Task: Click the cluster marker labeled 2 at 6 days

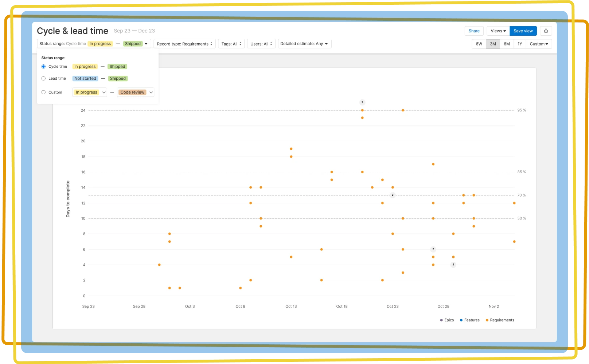Action: 433,249
